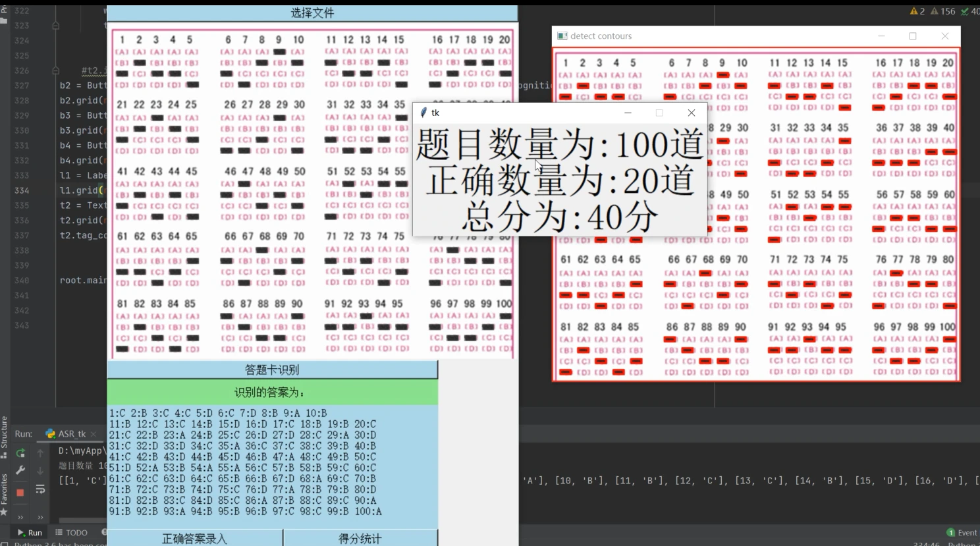980x546 pixels.
Task: Hide the Run tool window via Run button
Action: click(x=30, y=532)
